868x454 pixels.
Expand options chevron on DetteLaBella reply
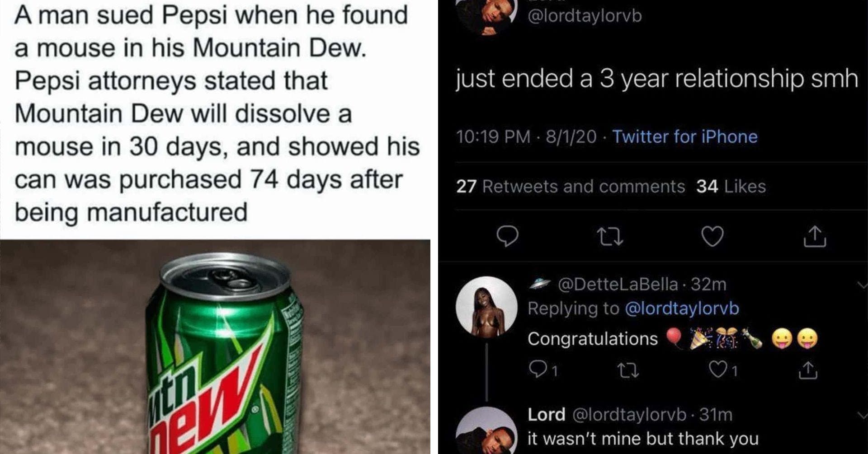862,285
